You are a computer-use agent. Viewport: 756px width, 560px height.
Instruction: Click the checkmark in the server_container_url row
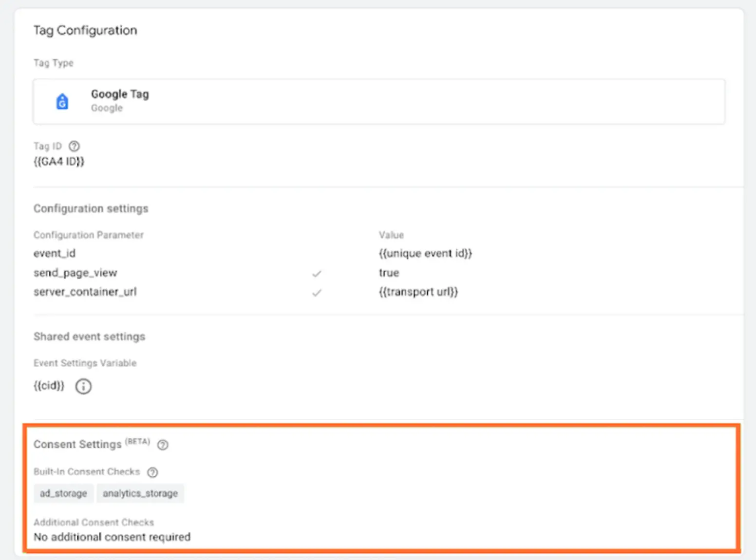tap(317, 293)
